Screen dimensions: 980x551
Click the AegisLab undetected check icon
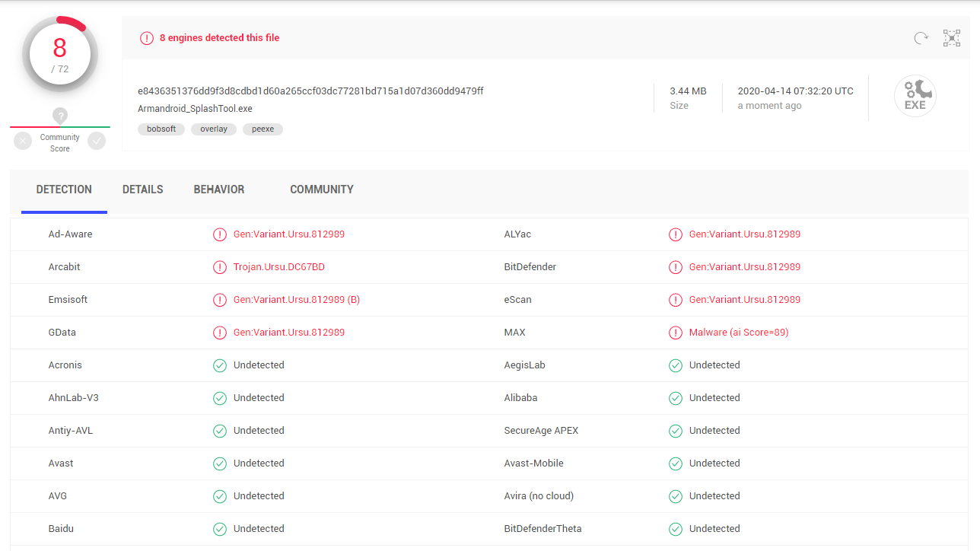click(676, 365)
